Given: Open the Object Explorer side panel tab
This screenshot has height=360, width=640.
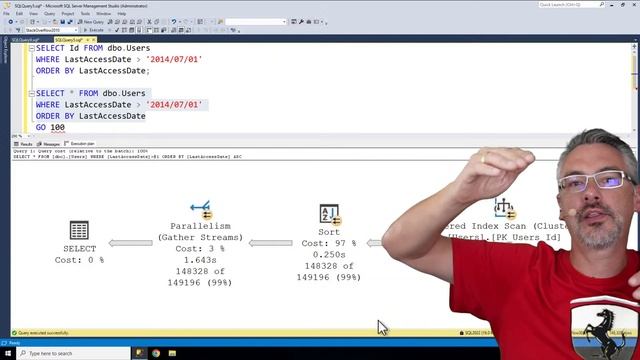Looking at the screenshot, I should coord(5,50).
